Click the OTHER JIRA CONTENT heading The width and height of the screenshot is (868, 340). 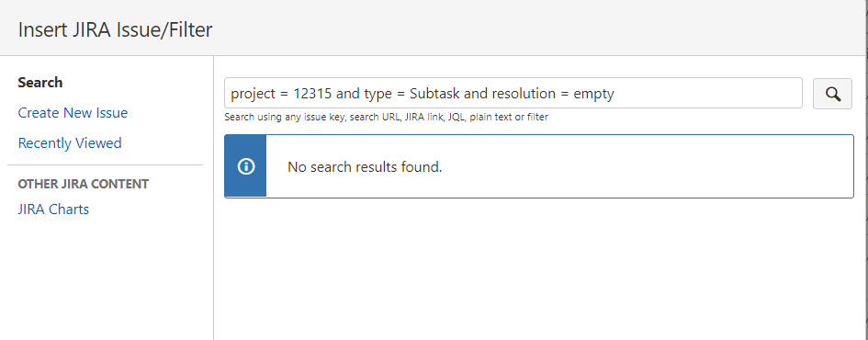[x=83, y=184]
